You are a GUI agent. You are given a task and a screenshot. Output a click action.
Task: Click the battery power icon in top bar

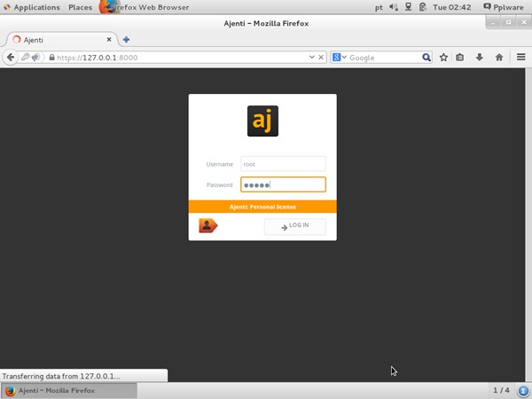click(422, 7)
